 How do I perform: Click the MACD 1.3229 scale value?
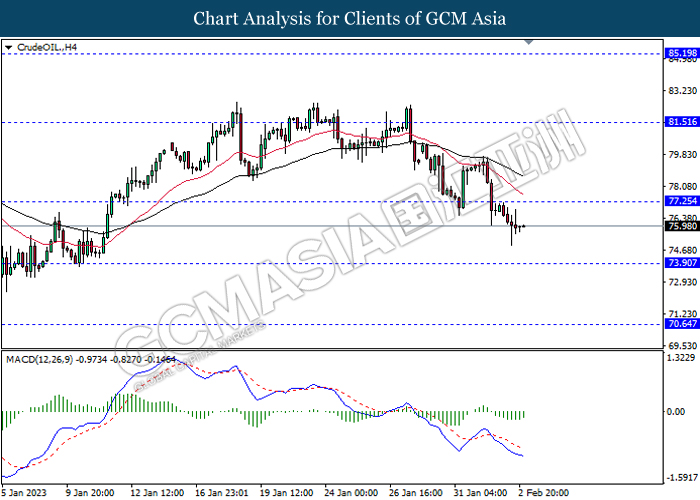pyautogui.click(x=681, y=358)
